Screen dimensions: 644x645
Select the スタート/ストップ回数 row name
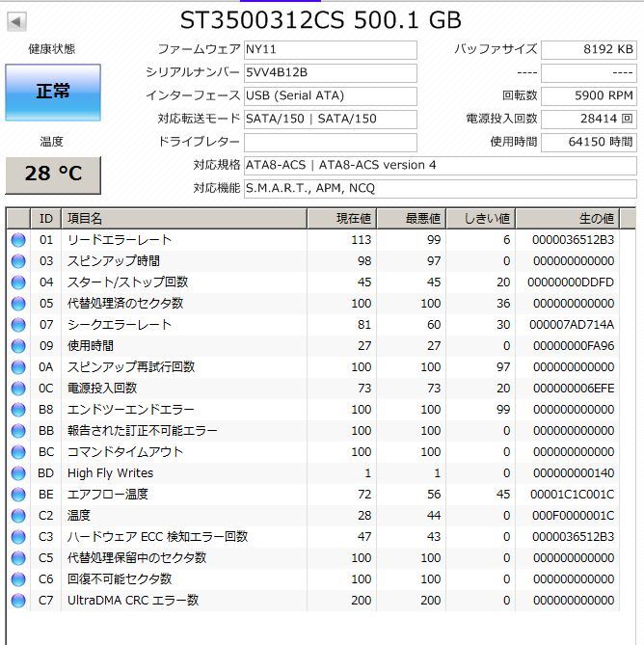[x=127, y=282]
